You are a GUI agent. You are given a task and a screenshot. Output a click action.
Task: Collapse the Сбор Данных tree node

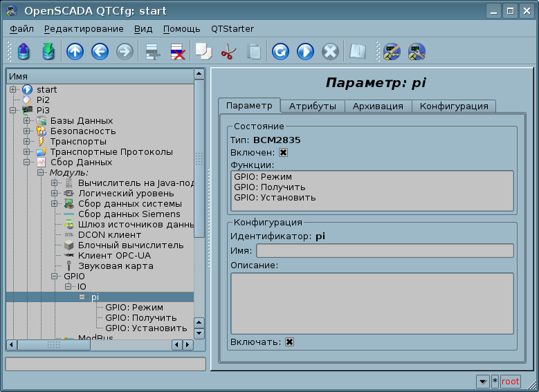coord(27,162)
